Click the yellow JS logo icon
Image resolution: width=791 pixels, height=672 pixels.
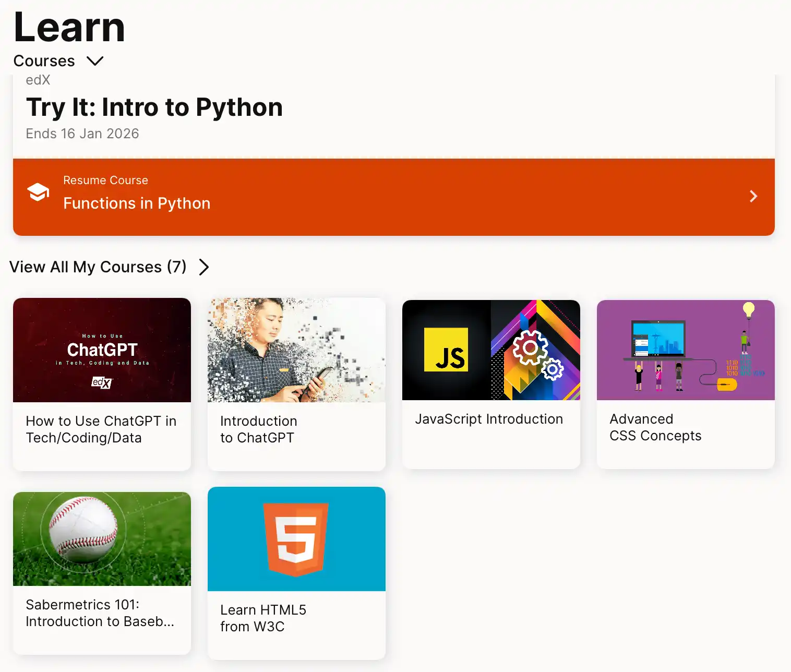tap(446, 350)
